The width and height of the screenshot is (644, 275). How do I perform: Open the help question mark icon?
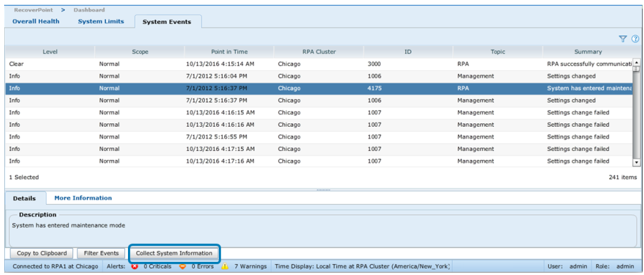point(635,39)
